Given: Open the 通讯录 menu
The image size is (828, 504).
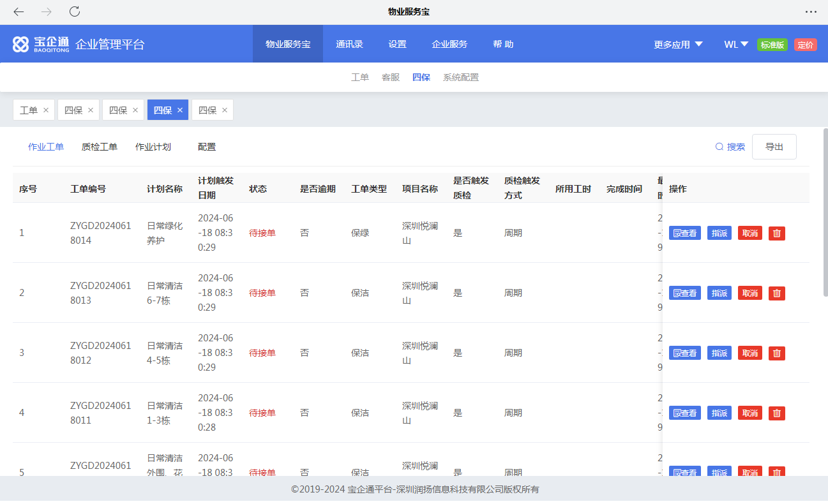Looking at the screenshot, I should pos(349,44).
